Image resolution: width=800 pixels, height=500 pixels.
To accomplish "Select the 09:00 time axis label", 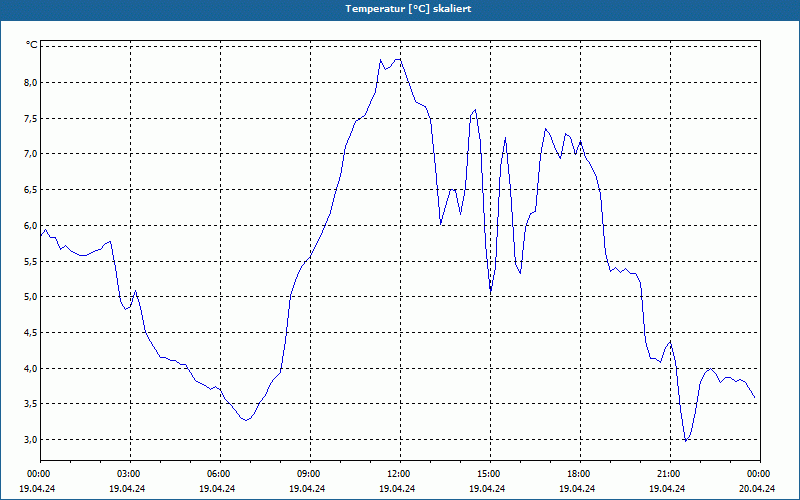I will [x=308, y=474].
